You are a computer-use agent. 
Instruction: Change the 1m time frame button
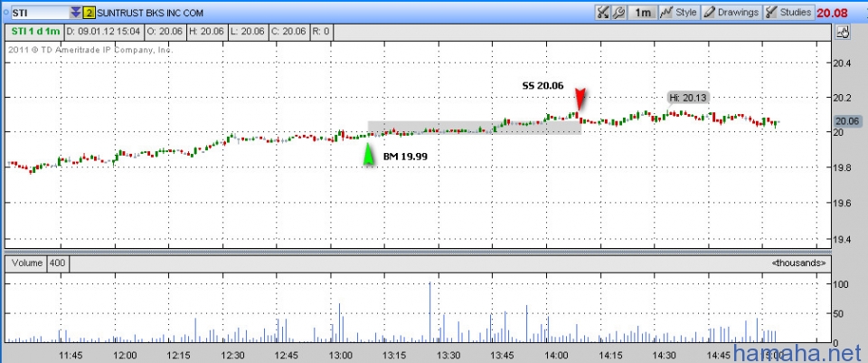[x=643, y=12]
